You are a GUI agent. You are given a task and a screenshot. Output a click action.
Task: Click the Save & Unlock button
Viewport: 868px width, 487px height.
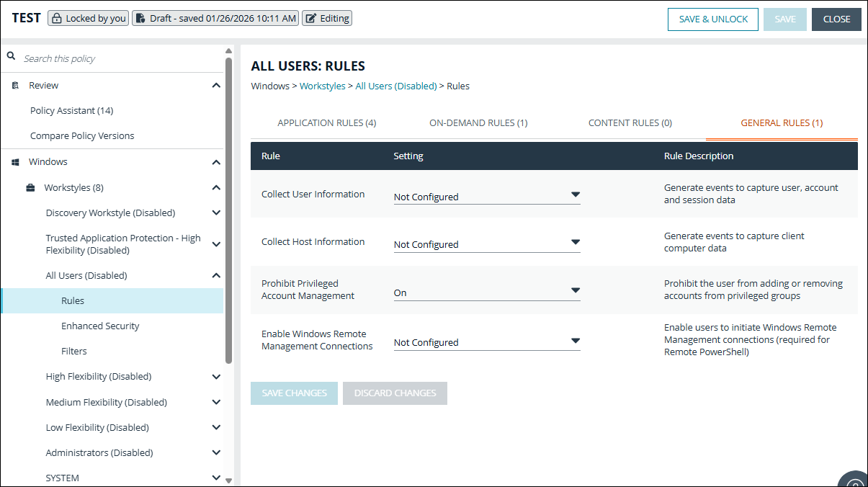pos(712,19)
